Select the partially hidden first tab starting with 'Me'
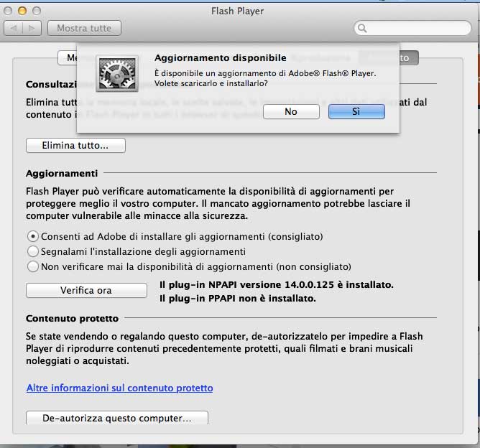The height and width of the screenshot is (448, 480). click(x=68, y=57)
